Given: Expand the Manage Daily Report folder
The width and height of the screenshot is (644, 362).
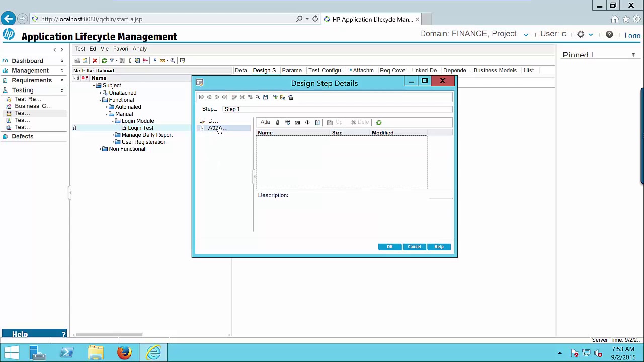Looking at the screenshot, I should click(x=113, y=135).
